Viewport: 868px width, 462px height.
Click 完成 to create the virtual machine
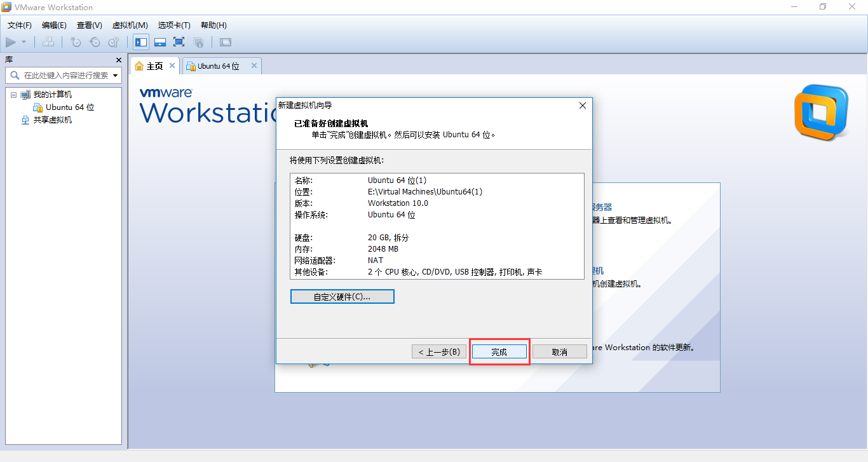click(499, 351)
